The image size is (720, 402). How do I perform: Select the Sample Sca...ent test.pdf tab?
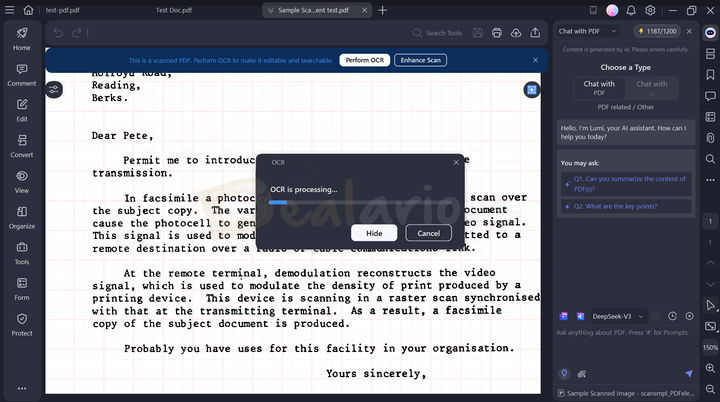tap(313, 10)
